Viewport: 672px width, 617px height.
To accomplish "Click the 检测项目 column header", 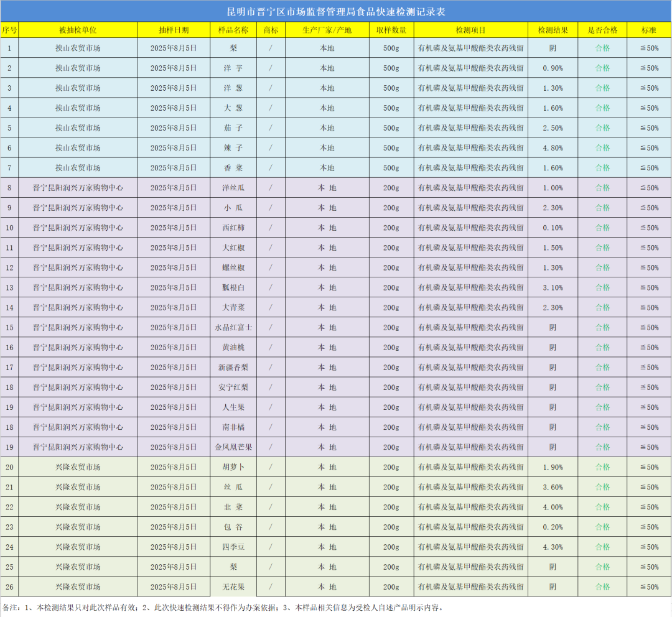I will coord(470,30).
